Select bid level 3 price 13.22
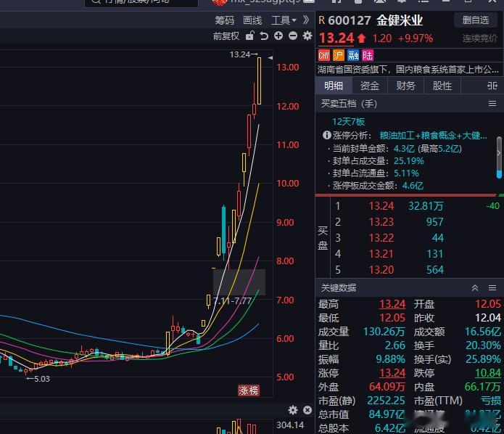 pyautogui.click(x=381, y=238)
